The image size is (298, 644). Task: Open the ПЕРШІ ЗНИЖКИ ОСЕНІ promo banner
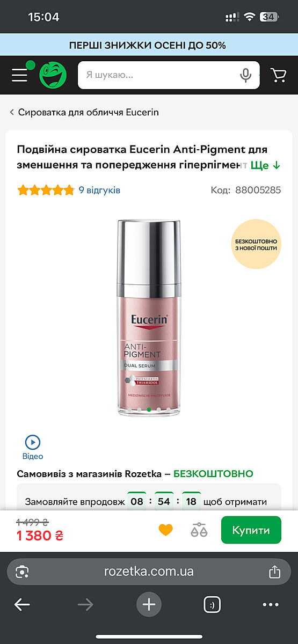coord(149,46)
